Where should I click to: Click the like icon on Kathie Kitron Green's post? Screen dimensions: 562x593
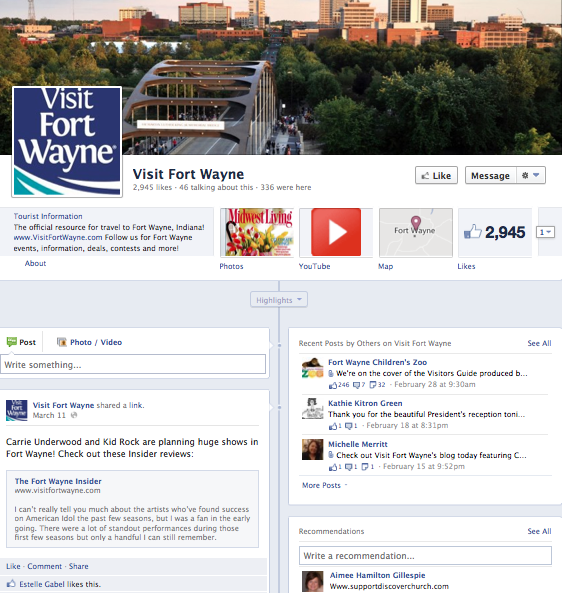tap(333, 426)
